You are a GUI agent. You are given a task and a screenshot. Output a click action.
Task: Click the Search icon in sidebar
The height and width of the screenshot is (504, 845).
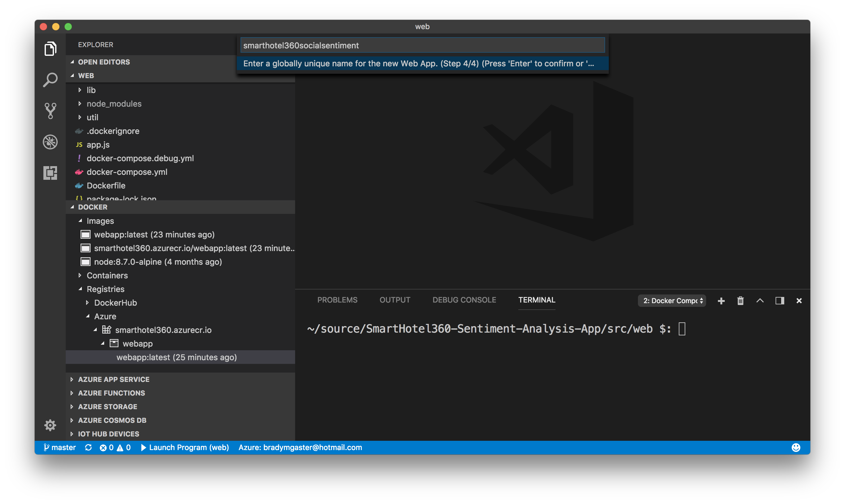51,80
